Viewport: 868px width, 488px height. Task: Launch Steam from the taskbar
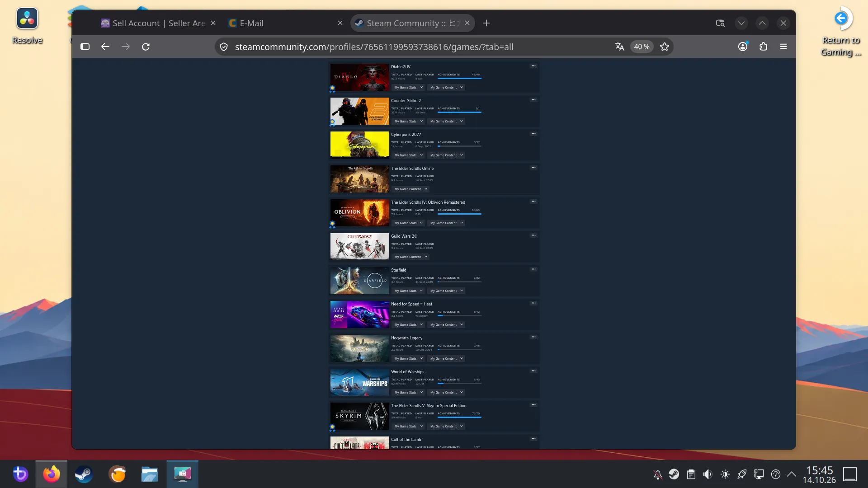click(x=84, y=474)
